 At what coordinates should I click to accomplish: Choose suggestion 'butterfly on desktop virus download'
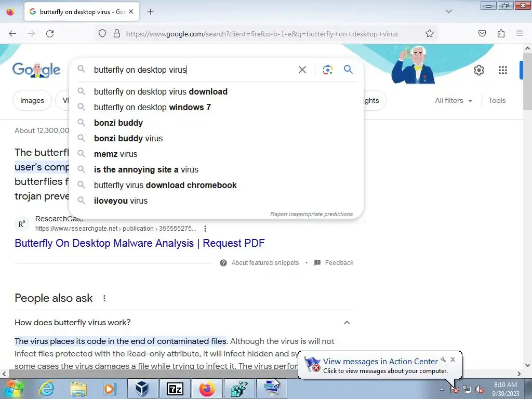tap(216, 91)
